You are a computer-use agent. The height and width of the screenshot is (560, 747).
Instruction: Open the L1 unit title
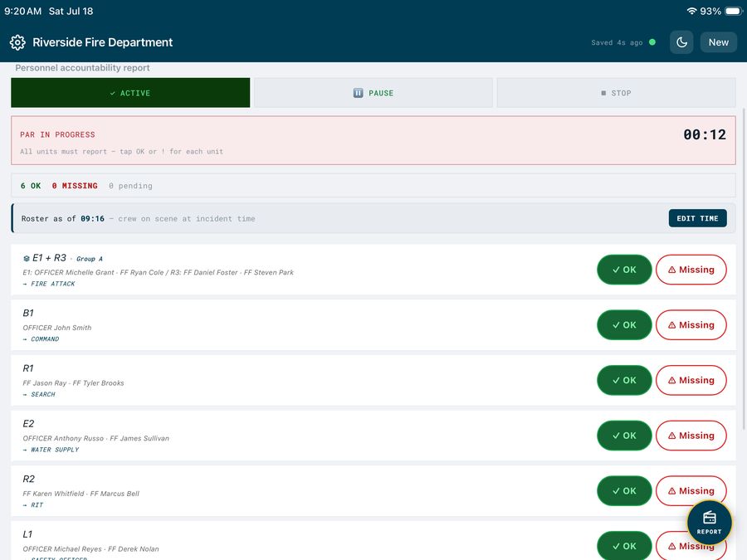27,533
